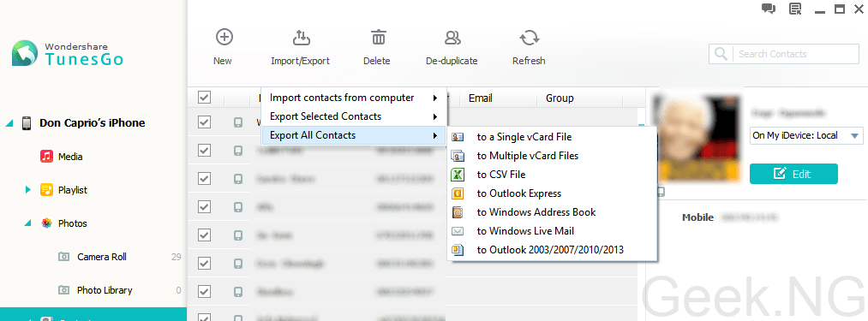Collapse Don Caprio's iPhone tree arrow
The height and width of the screenshot is (321, 868).
tap(9, 123)
